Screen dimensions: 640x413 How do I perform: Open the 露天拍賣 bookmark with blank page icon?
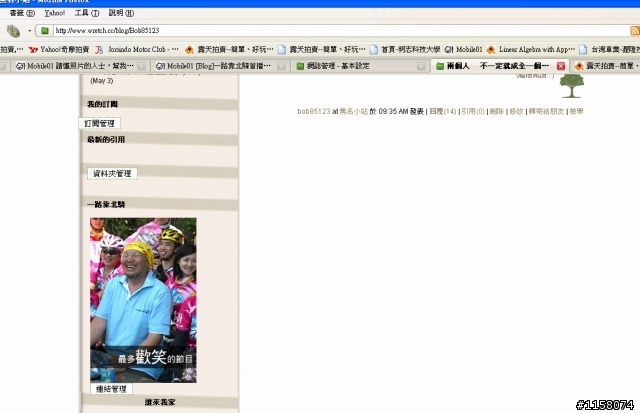click(x=322, y=50)
